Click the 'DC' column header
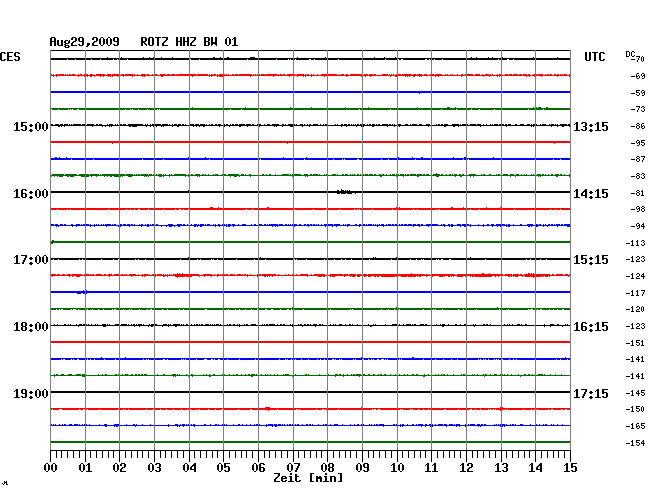This screenshot has width=650, height=494. tap(630, 54)
